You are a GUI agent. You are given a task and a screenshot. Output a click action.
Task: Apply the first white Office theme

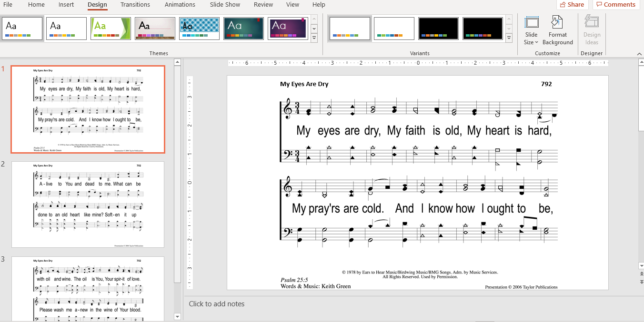coord(22,29)
